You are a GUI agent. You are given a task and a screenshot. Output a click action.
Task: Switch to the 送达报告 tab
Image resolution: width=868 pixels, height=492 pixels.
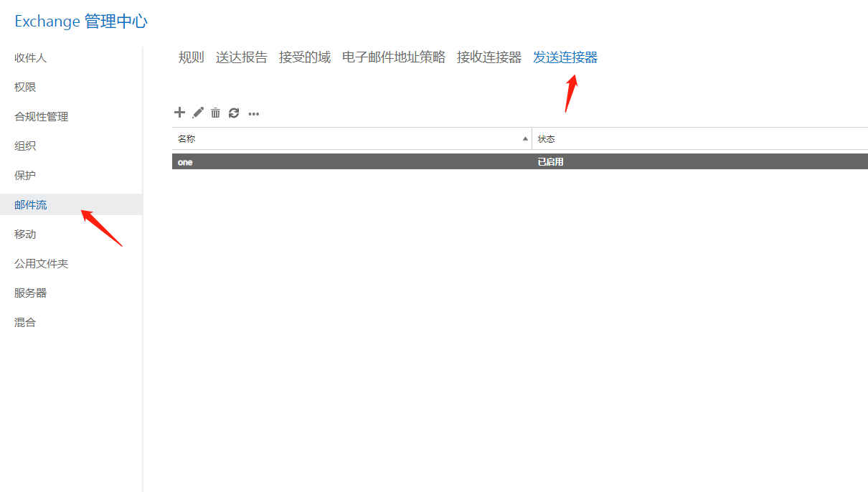[241, 57]
